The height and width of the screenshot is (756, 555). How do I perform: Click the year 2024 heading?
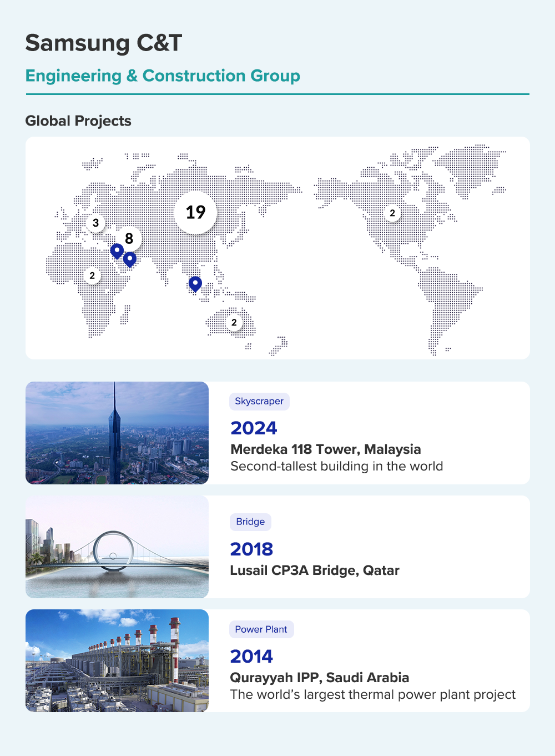tap(254, 428)
